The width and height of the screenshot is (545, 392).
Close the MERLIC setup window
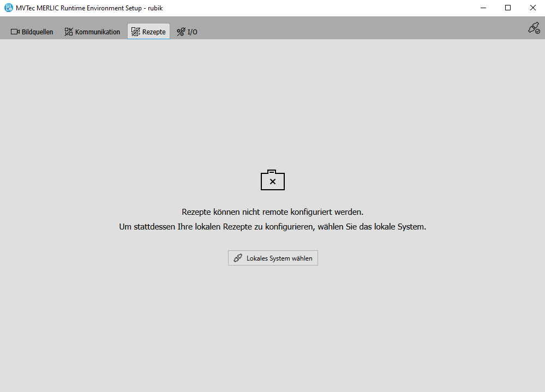tap(532, 8)
